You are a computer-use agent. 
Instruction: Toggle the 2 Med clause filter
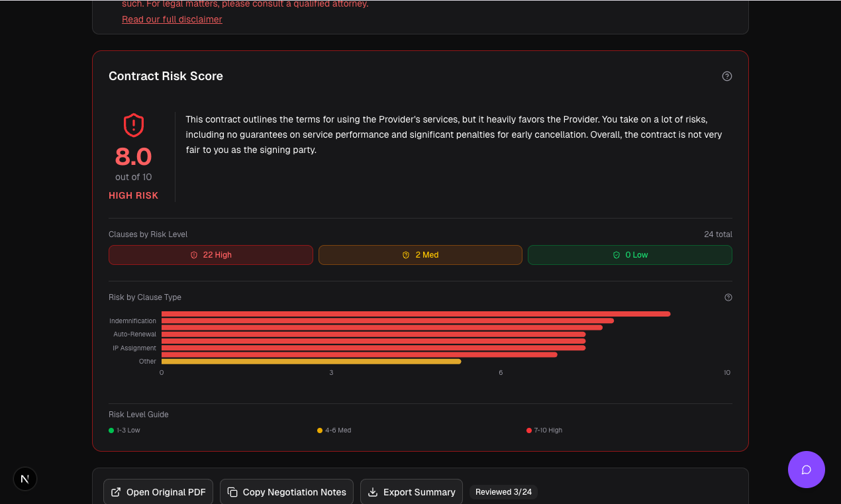coord(420,254)
